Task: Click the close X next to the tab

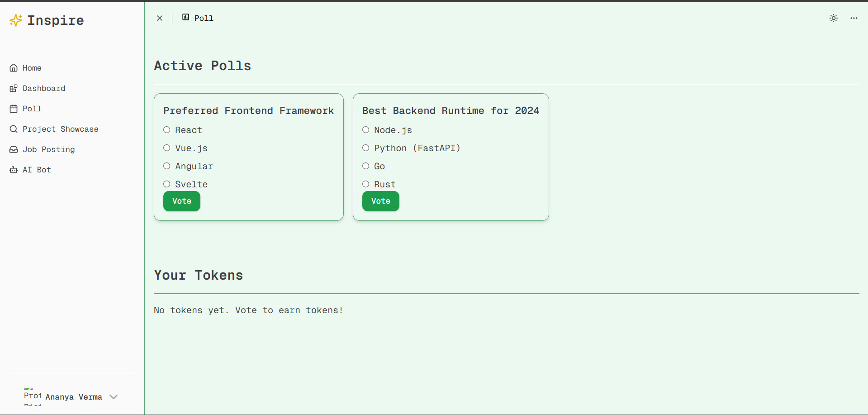Action: coord(160,18)
